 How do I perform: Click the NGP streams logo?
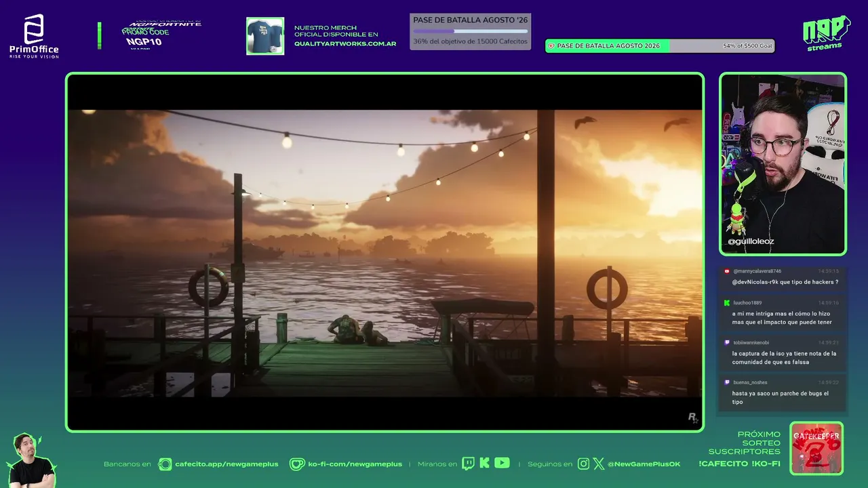click(826, 33)
